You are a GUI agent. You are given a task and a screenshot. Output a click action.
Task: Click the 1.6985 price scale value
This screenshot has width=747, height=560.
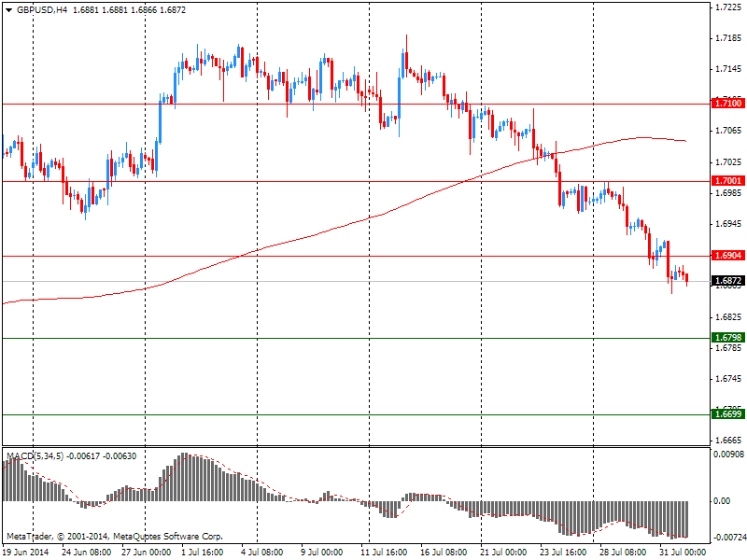click(729, 193)
